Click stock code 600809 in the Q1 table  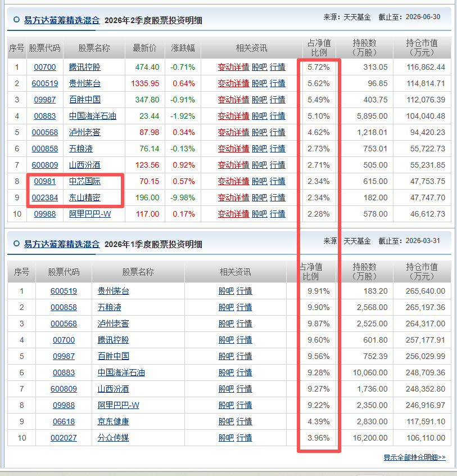click(x=64, y=389)
